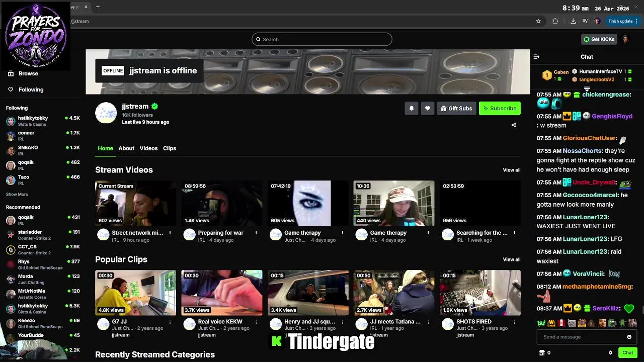
Task: Click the Search input field
Action: [322, 39]
